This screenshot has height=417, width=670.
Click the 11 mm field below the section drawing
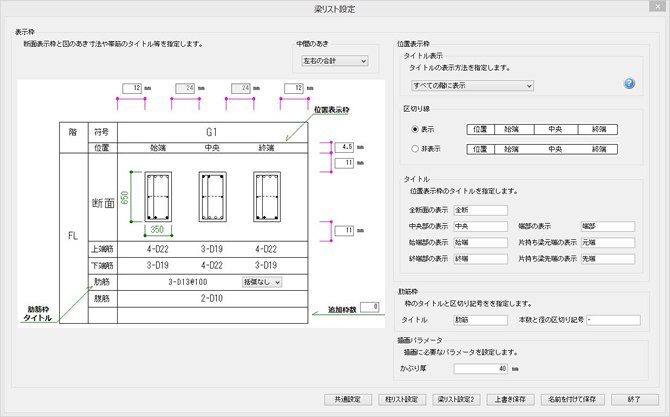[x=344, y=231]
